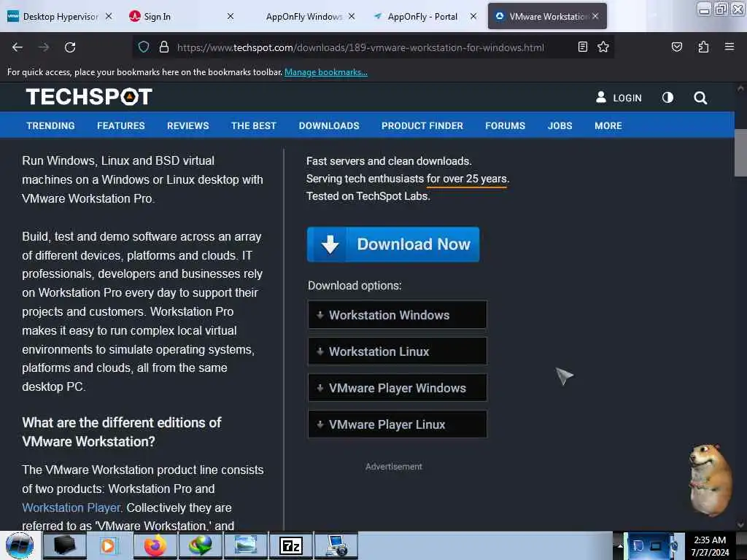Click the TechSpot logo
Image resolution: width=747 pixels, height=560 pixels.
89,97
